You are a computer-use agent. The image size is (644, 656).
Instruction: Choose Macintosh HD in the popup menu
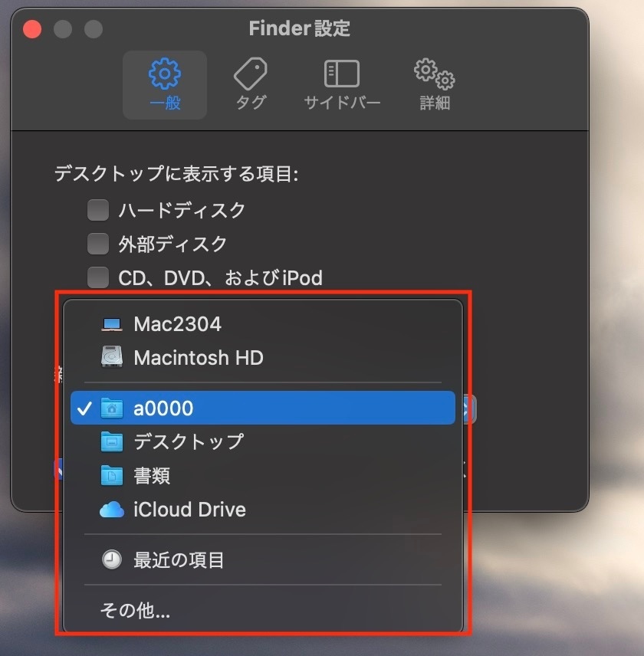263,358
